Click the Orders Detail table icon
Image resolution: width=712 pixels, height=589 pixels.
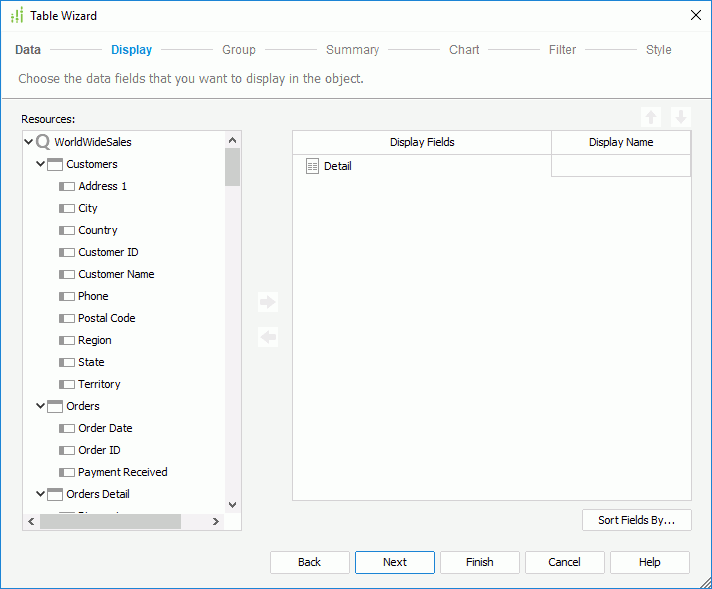[55, 494]
